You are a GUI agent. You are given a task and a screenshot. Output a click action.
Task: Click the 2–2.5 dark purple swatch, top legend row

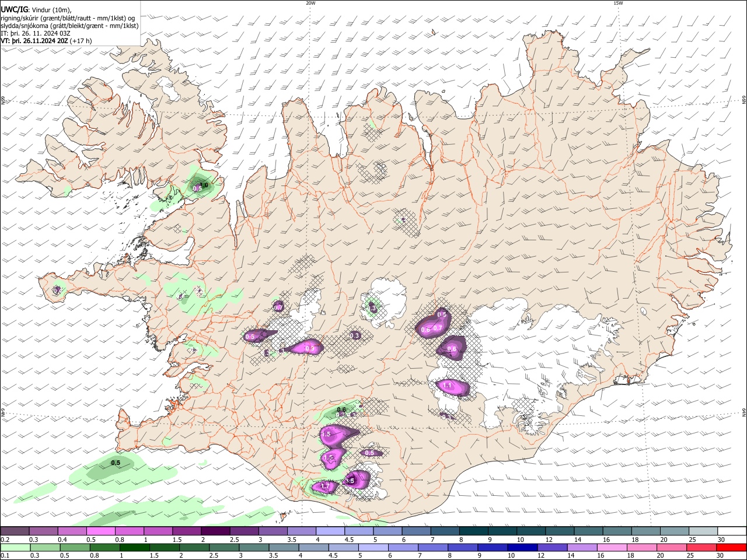215,531
